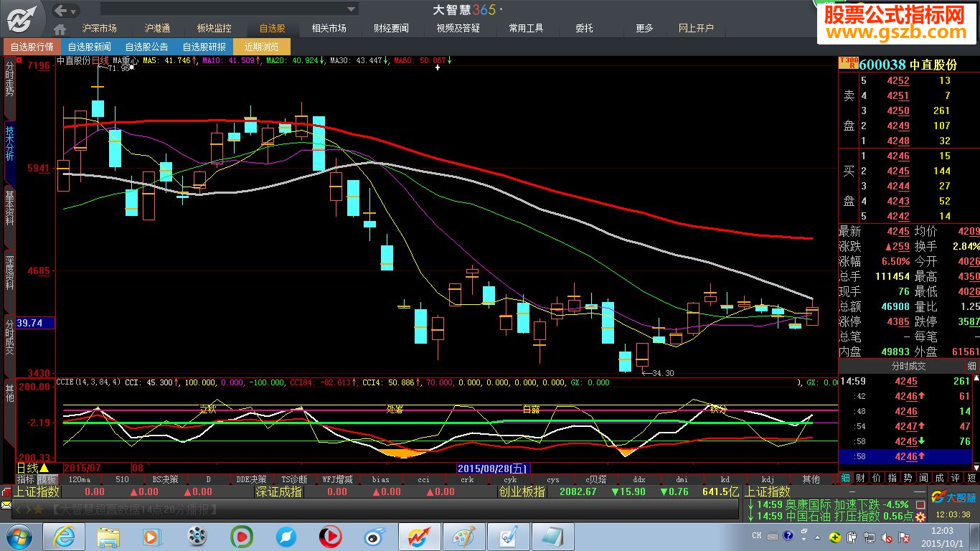Toggle the 模板 template button
This screenshot has height=551, width=980.
click(x=47, y=479)
